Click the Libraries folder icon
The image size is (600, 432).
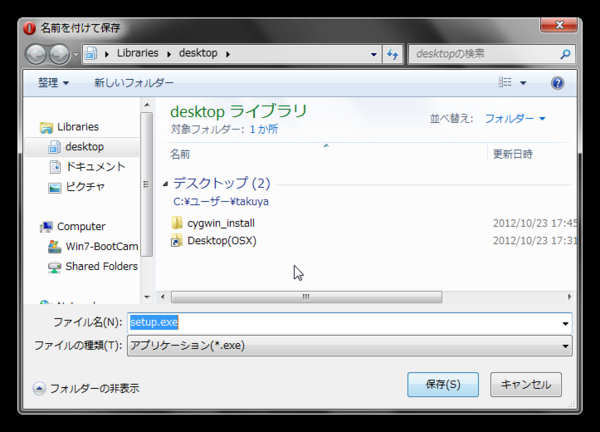[x=46, y=127]
